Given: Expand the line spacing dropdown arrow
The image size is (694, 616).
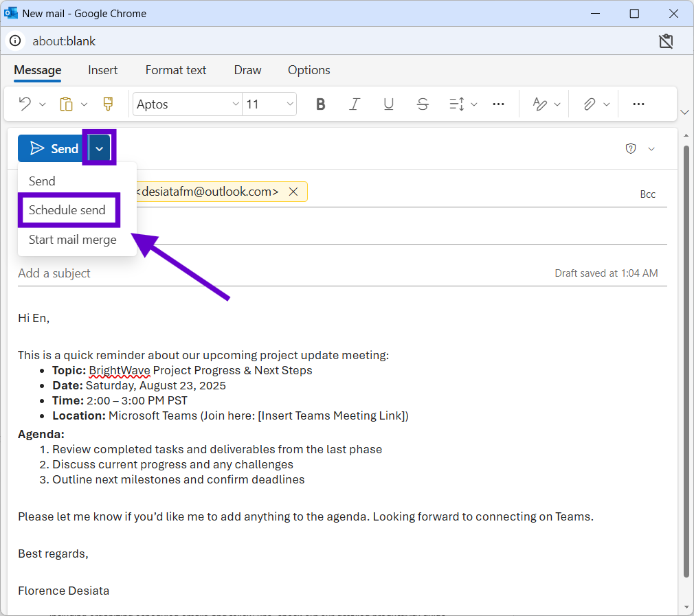Looking at the screenshot, I should 474,104.
